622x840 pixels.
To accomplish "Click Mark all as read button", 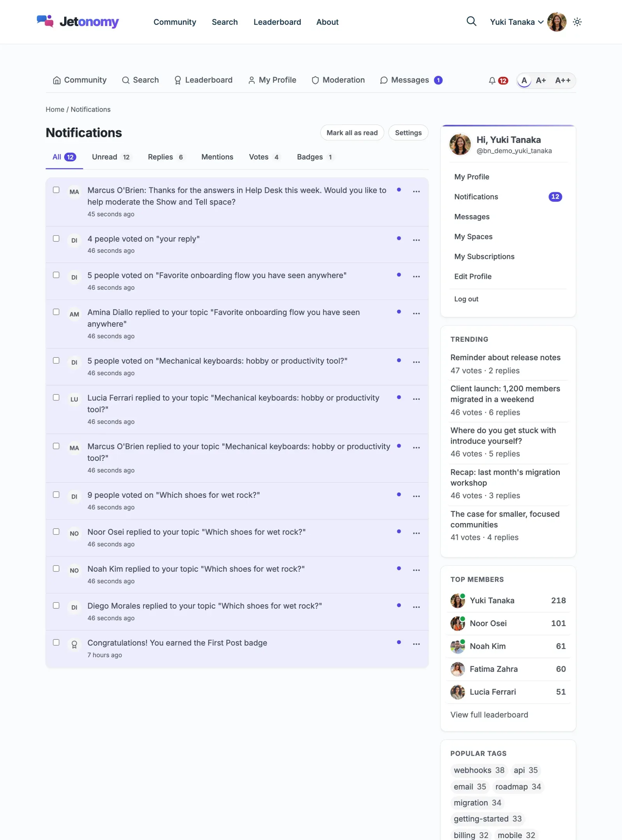I will point(352,133).
